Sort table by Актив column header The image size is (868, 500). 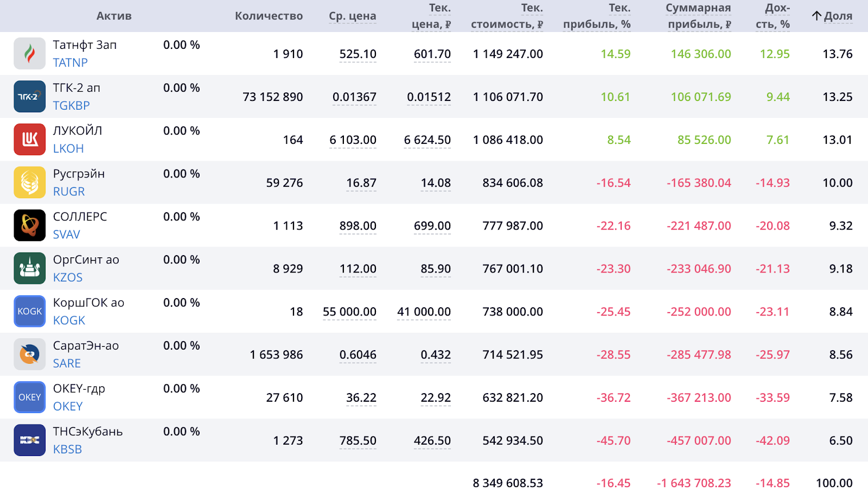(x=114, y=16)
